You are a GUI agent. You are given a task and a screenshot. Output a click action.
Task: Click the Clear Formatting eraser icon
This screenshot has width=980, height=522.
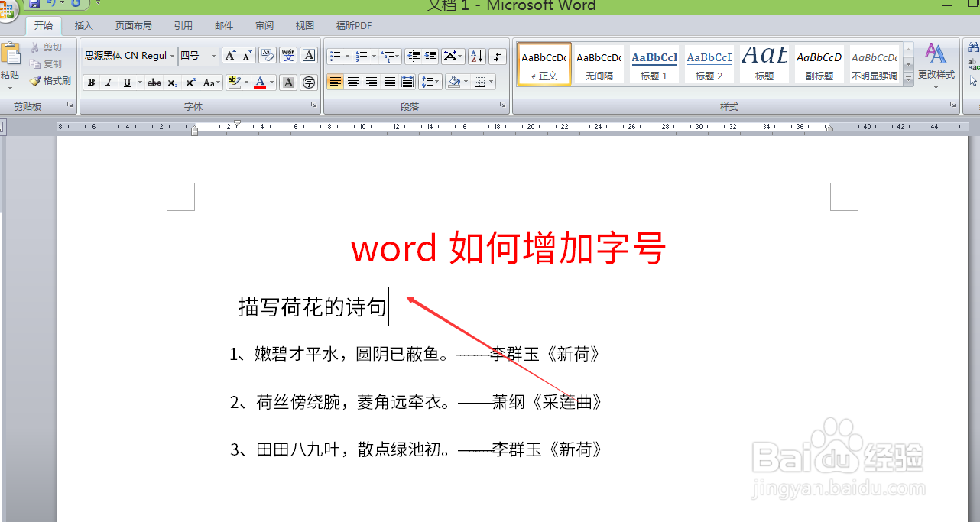[268, 56]
